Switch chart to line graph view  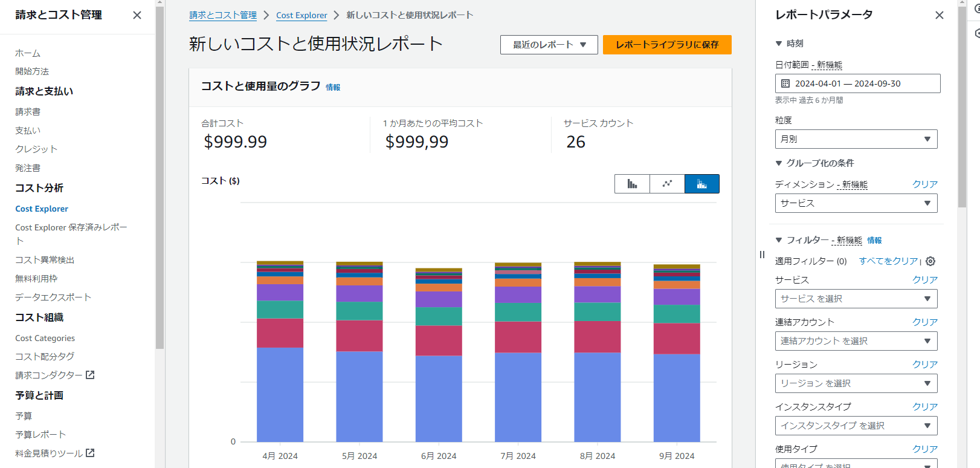[667, 184]
